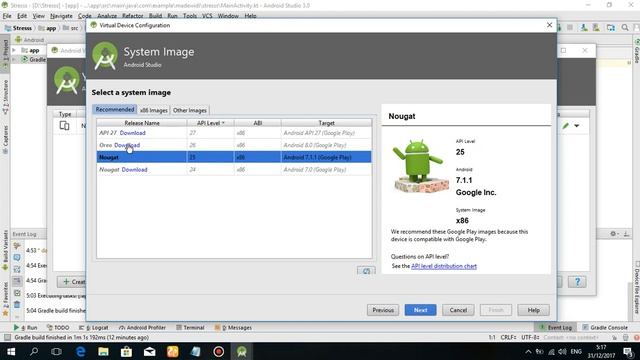Click the hide icon next to the Event Log gear
This screenshot has height=360, width=640.
(x=626, y=234)
